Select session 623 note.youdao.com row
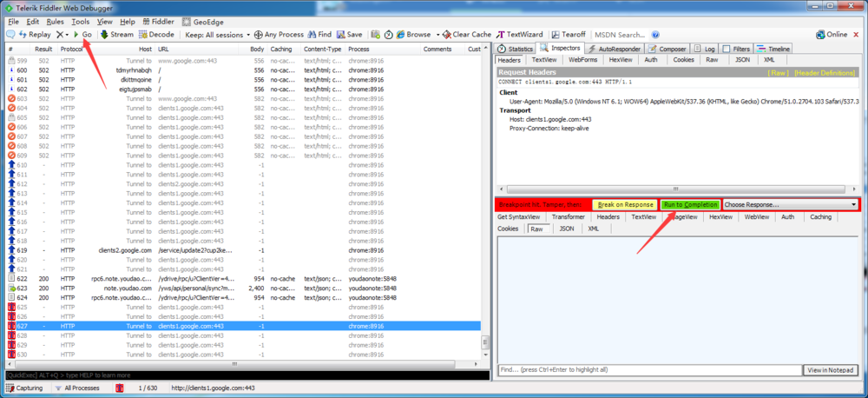 242,289
